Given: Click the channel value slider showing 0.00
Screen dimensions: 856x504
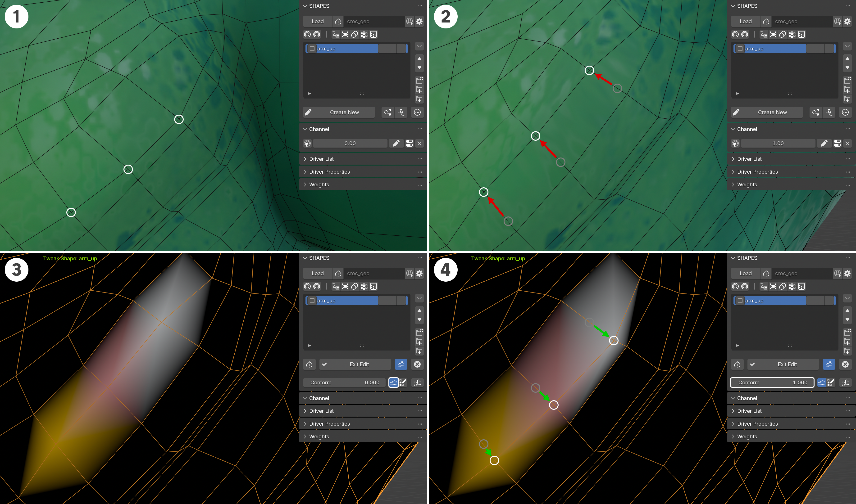Looking at the screenshot, I should pos(350,143).
